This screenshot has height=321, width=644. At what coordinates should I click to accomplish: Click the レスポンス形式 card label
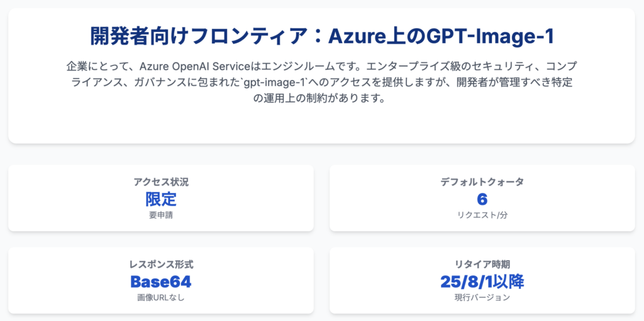[161, 264]
